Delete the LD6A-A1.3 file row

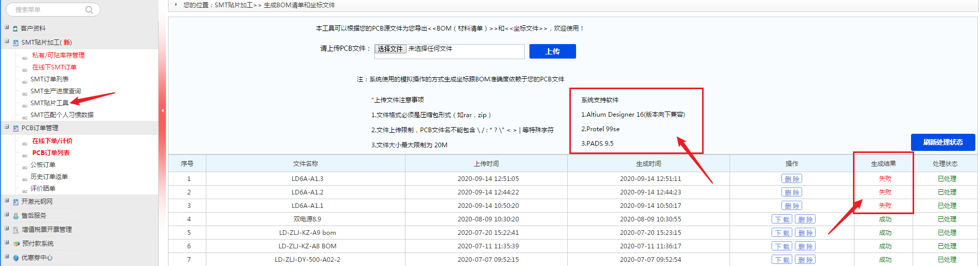coord(791,179)
